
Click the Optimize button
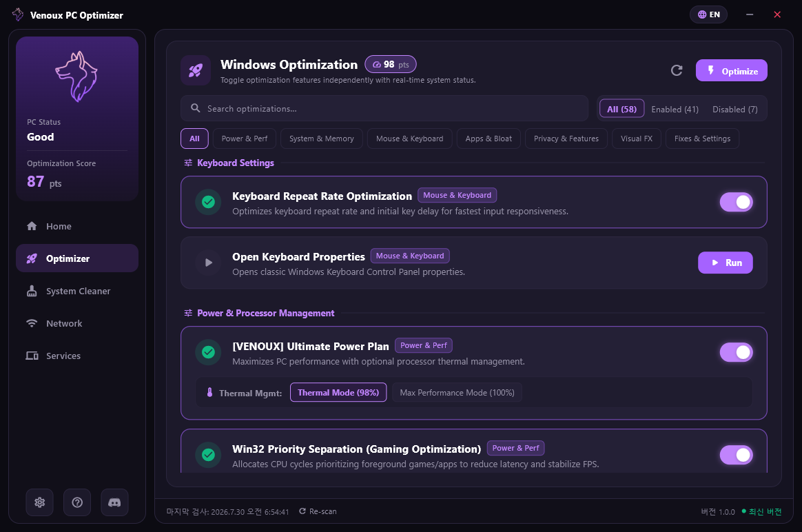click(x=732, y=70)
